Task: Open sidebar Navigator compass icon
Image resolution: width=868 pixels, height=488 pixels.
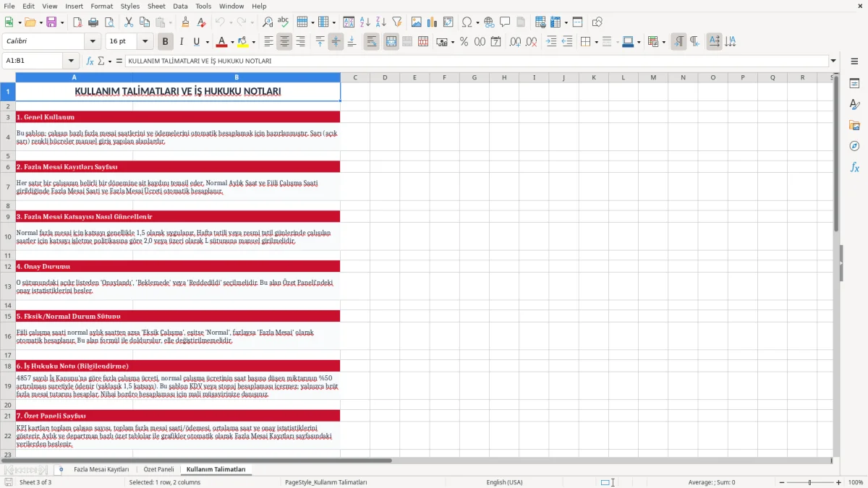Action: tap(854, 146)
